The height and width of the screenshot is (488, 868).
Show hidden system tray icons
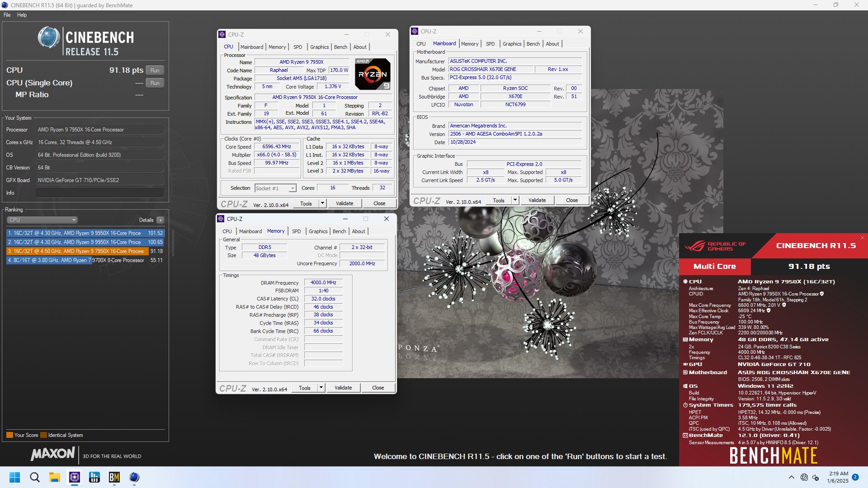[791, 477]
